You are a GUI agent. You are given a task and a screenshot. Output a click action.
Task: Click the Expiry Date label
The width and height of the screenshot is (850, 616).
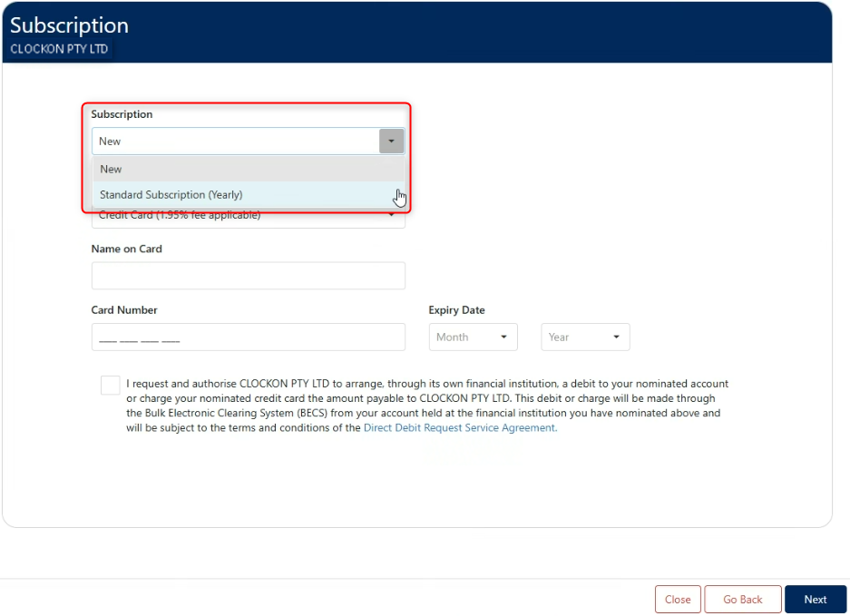456,310
